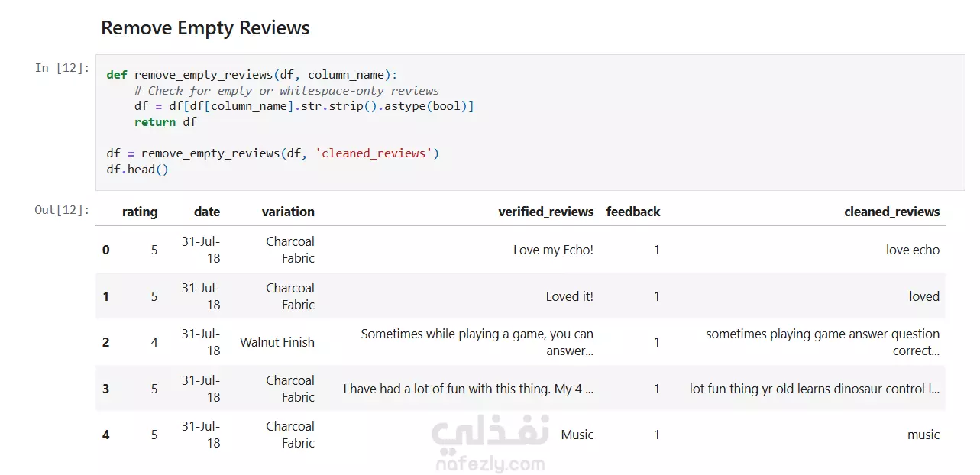Select row index 3 in the table
The image size is (980, 475).
(x=106, y=389)
